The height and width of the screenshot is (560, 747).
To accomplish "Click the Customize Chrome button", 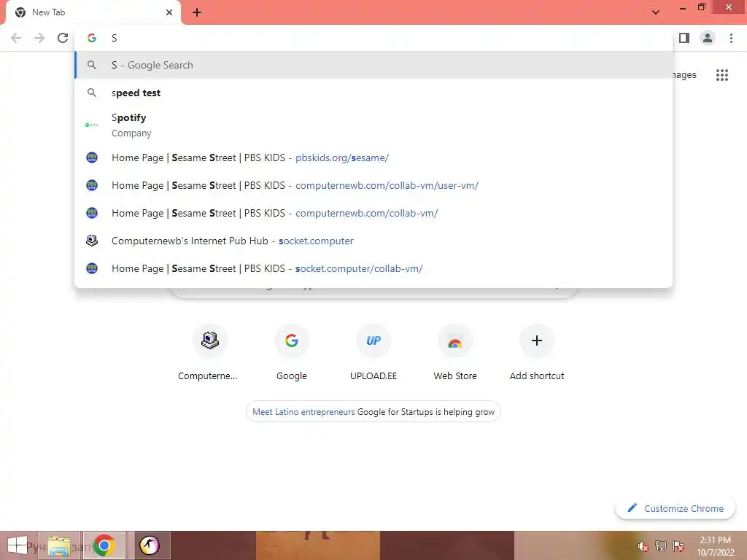I will point(675,508).
